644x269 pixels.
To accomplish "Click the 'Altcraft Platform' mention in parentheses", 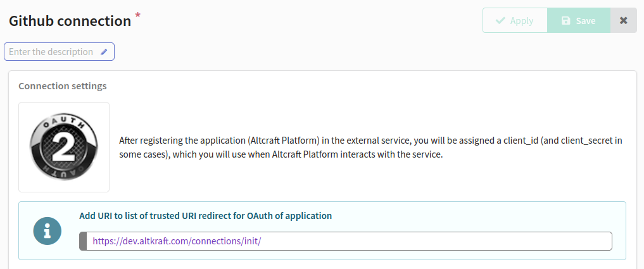I will click(284, 141).
